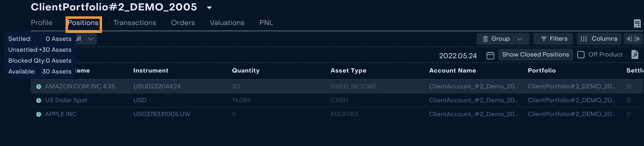Click the AMAZON.COM row clock icon
644x146 pixels.
tap(39, 87)
